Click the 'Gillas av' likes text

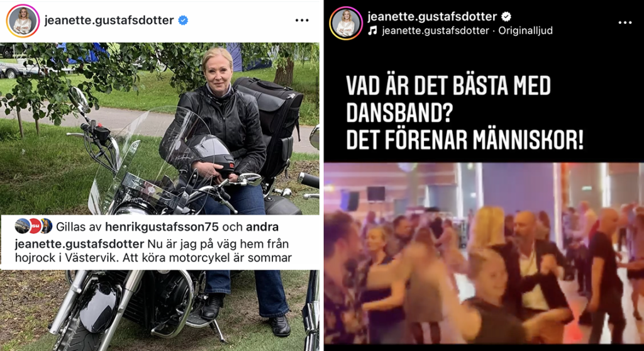79,226
